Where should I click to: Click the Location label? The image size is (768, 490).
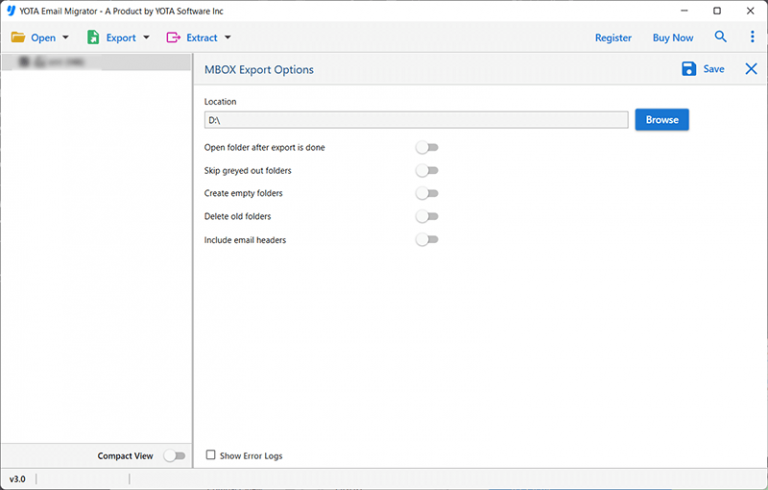click(220, 101)
